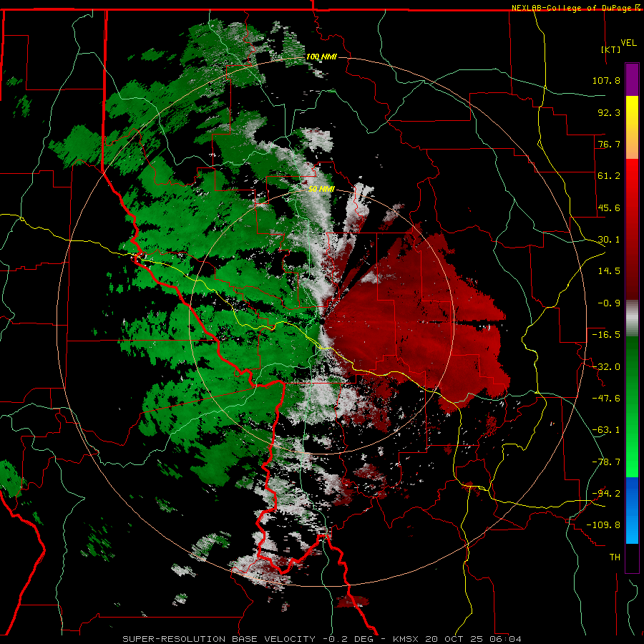
Task: Click the 100 NMI range ring label
Action: 321,57
